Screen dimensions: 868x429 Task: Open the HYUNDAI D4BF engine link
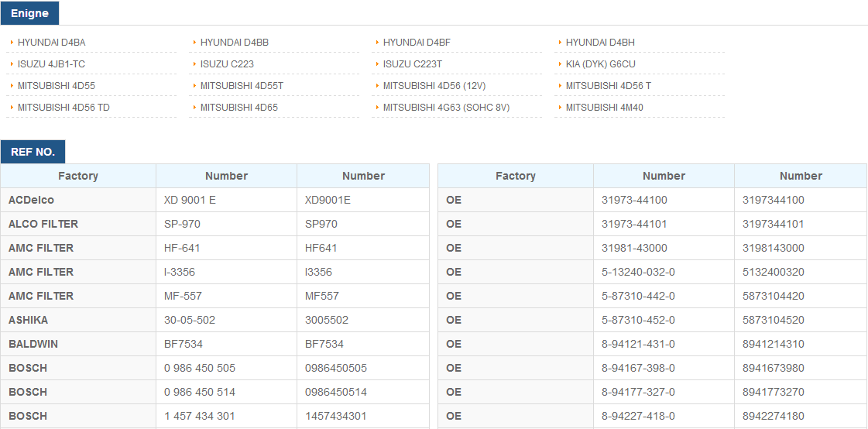click(x=417, y=42)
